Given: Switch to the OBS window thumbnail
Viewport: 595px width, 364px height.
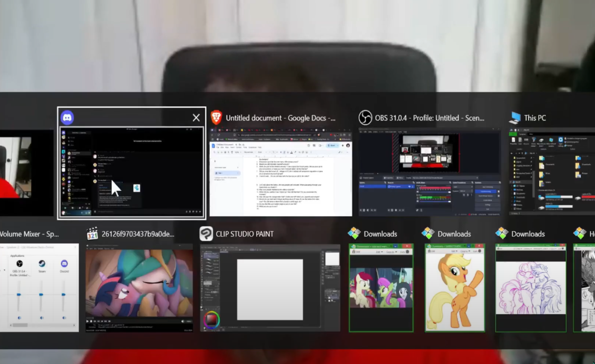Looking at the screenshot, I should pos(430,172).
